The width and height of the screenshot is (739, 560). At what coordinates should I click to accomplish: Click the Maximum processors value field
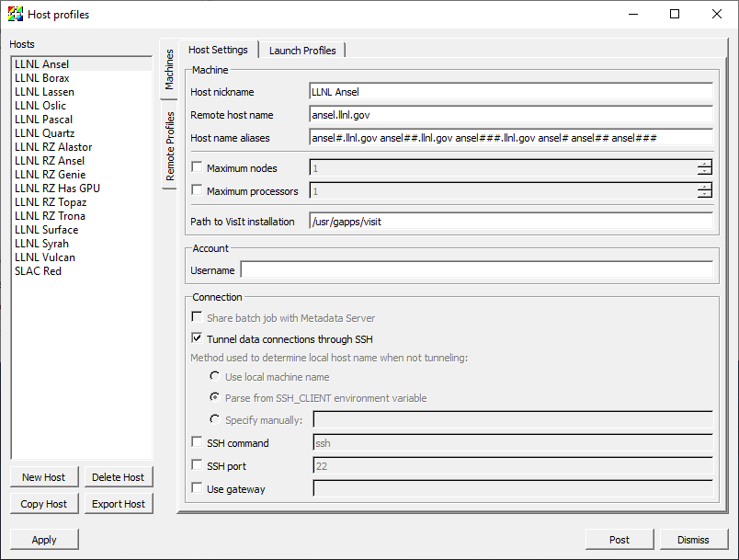(x=504, y=191)
